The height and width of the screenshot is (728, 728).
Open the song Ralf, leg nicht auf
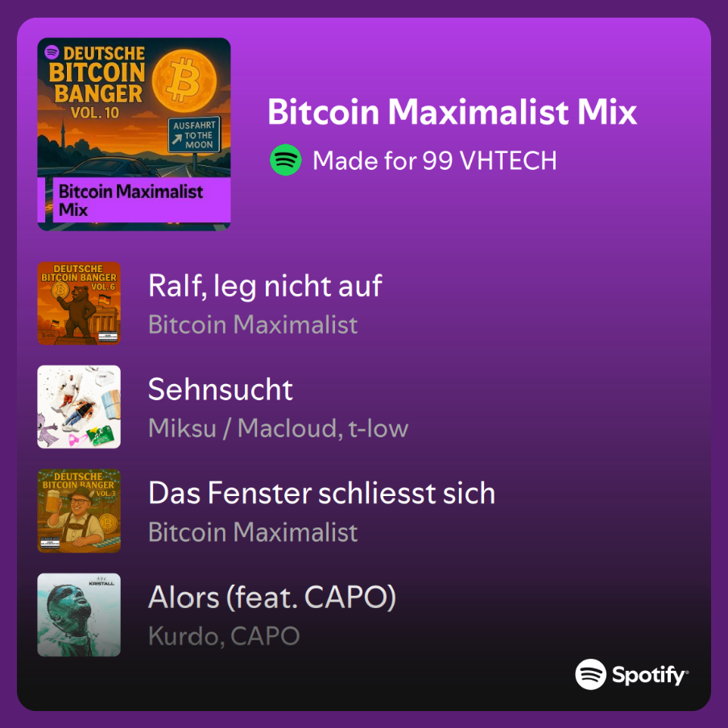[x=265, y=286]
